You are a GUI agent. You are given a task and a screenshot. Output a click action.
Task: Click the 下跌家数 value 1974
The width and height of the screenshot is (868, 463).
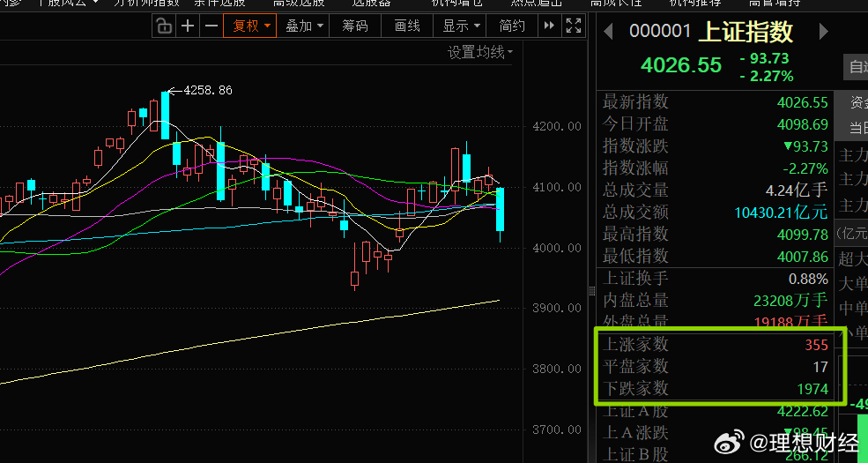(812, 389)
